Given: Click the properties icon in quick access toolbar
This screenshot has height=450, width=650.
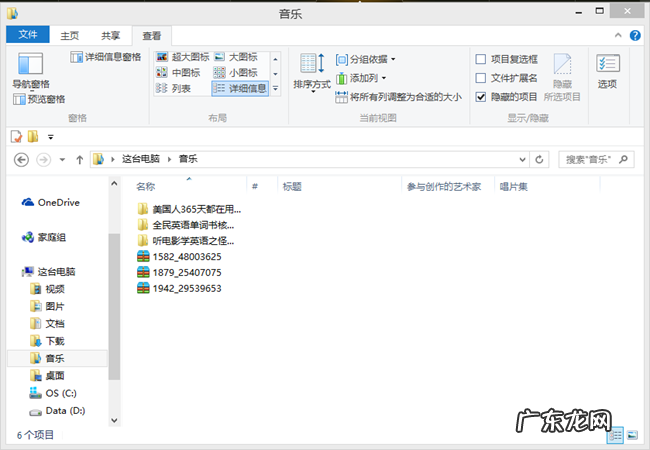Looking at the screenshot, I should pos(16,136).
